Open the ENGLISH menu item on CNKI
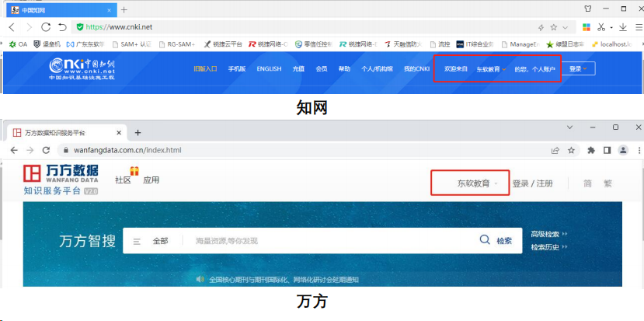Image resolution: width=644 pixels, height=321 pixels. click(x=269, y=68)
